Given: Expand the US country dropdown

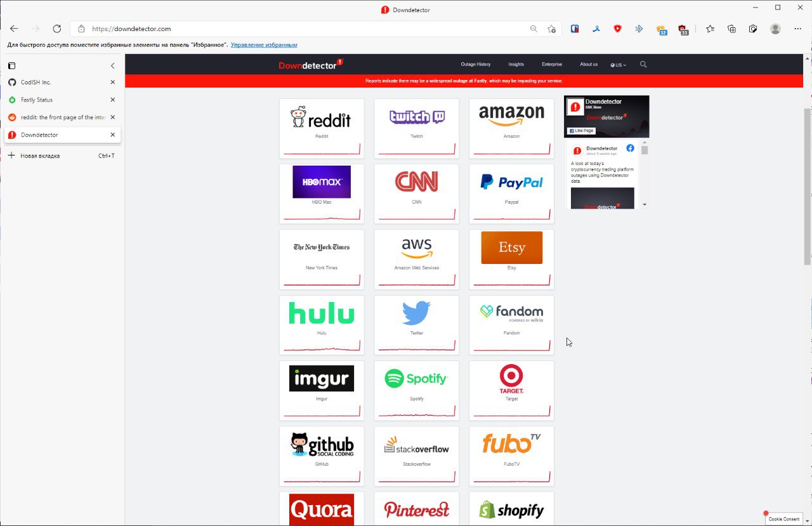Looking at the screenshot, I should click(619, 65).
